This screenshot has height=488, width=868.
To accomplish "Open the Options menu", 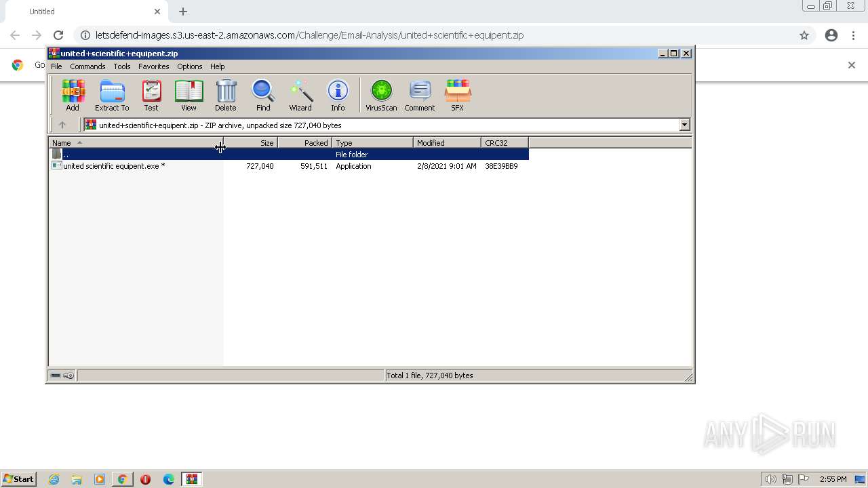I will [x=190, y=66].
